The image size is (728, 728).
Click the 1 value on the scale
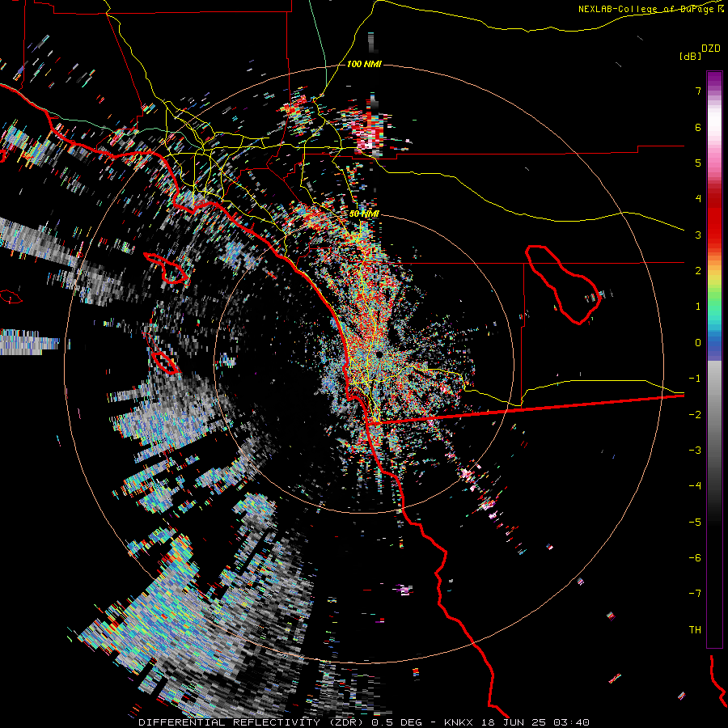(x=698, y=307)
